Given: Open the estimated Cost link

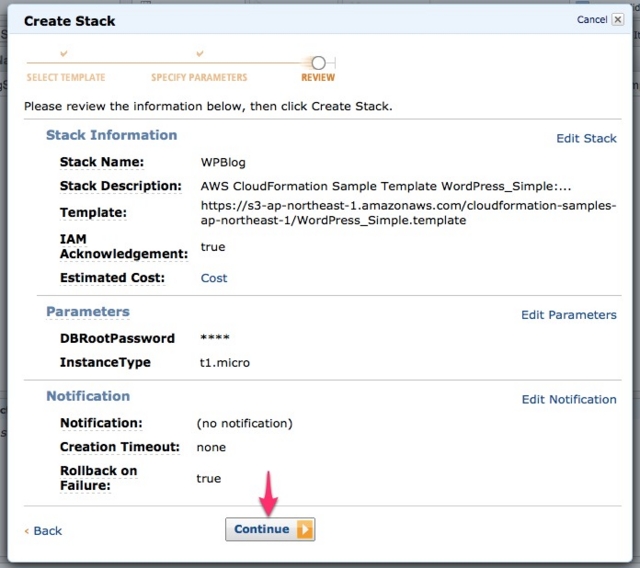Looking at the screenshot, I should tap(214, 278).
